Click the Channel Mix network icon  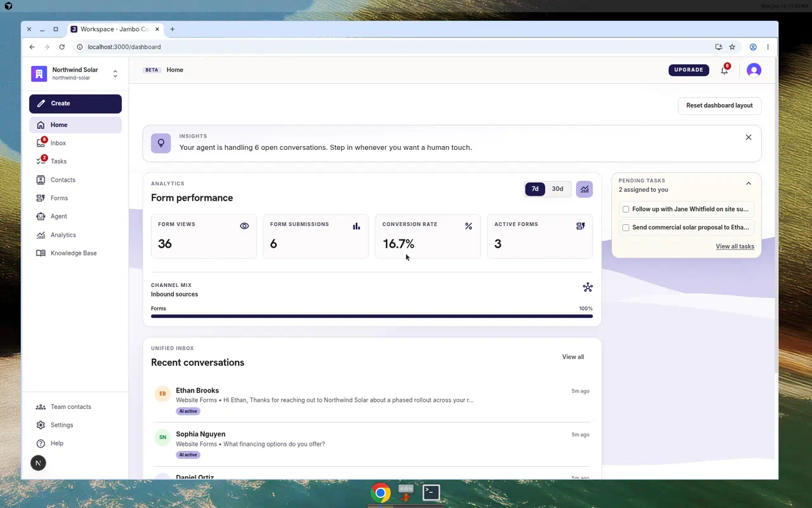(x=587, y=287)
